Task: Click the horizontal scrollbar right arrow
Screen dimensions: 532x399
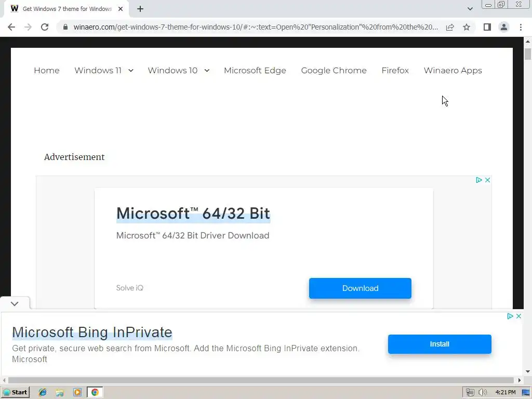Action: click(520, 380)
